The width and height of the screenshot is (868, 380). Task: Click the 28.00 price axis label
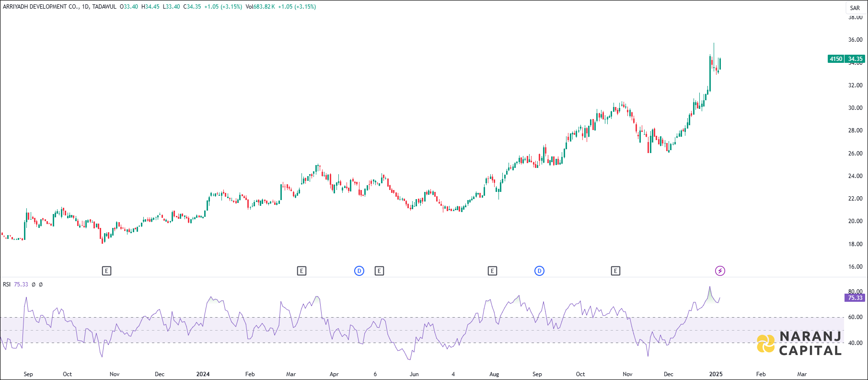(x=855, y=131)
